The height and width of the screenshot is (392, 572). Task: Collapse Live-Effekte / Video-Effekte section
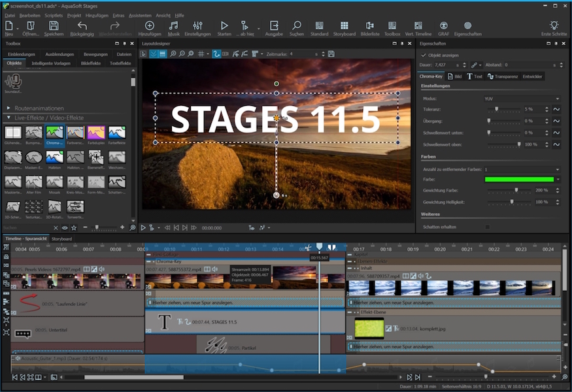point(8,118)
